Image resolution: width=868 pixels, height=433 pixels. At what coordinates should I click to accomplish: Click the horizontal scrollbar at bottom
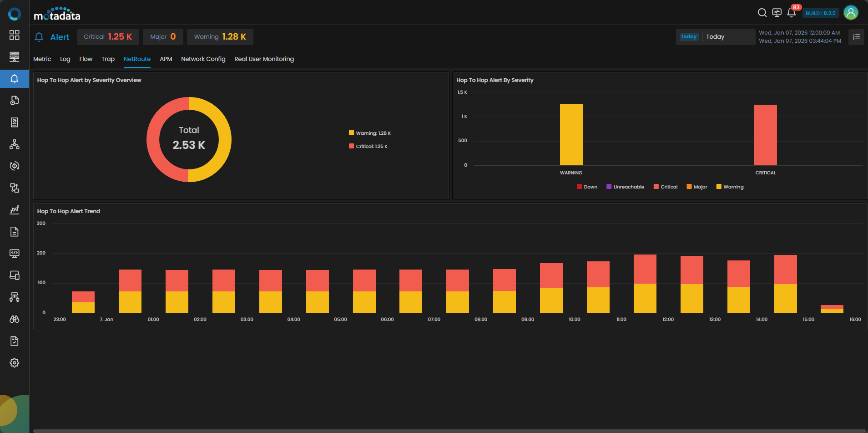(x=449, y=431)
